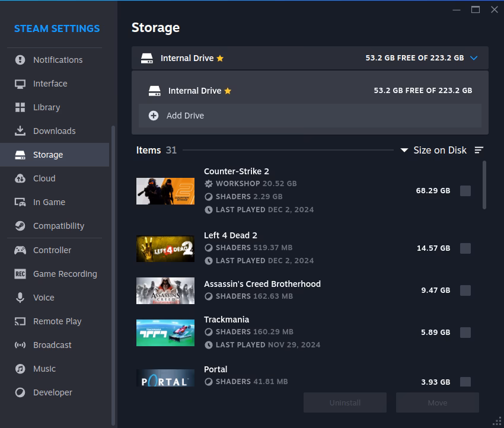The image size is (504, 428).
Task: Click the Game Recording REC icon
Action: point(20,274)
